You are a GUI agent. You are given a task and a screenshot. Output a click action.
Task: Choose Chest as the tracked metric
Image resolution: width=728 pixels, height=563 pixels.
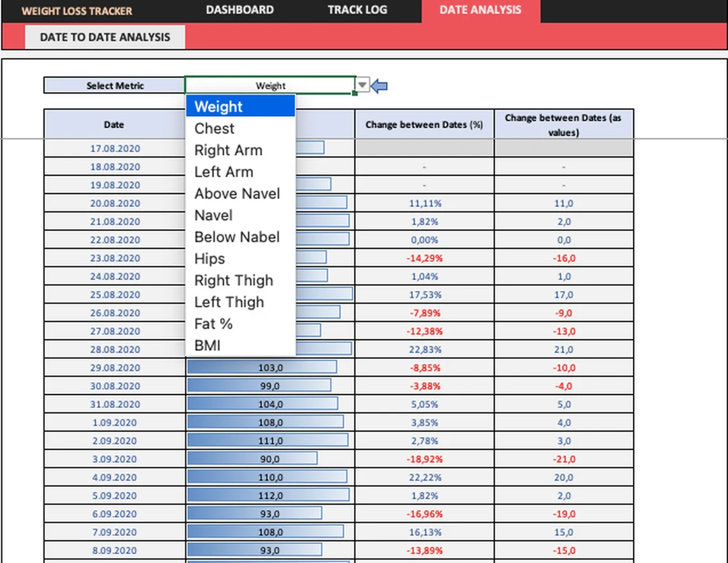coord(214,128)
